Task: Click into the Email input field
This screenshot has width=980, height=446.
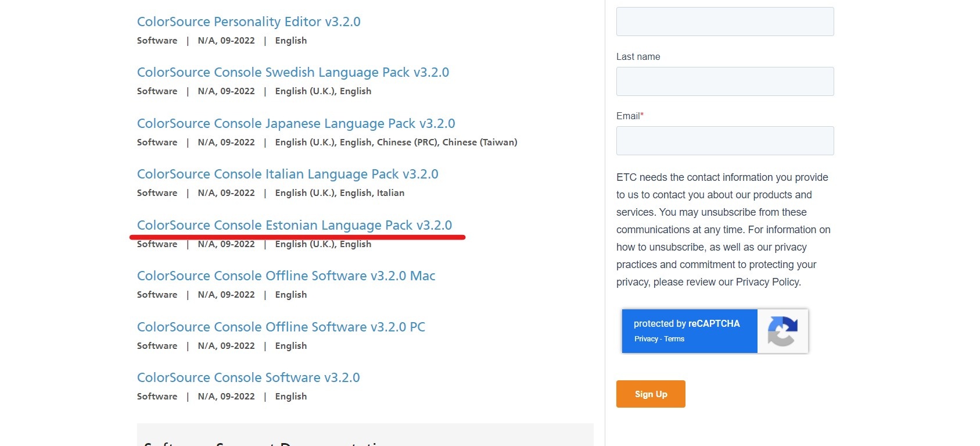Action: (724, 141)
